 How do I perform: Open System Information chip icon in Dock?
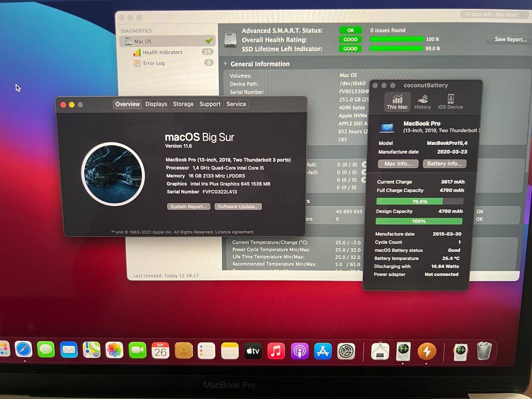pyautogui.click(x=380, y=352)
